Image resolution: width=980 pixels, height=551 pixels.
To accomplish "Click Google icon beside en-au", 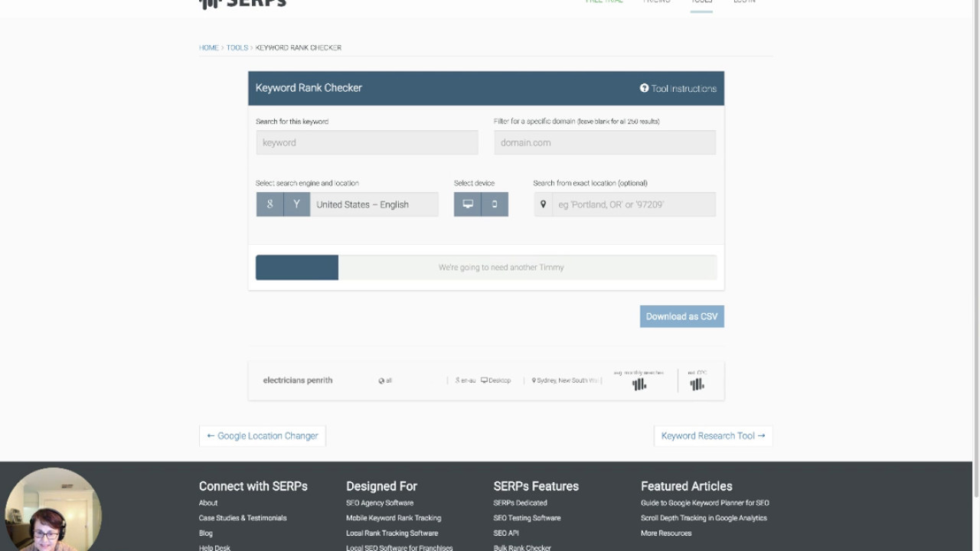I will point(458,380).
